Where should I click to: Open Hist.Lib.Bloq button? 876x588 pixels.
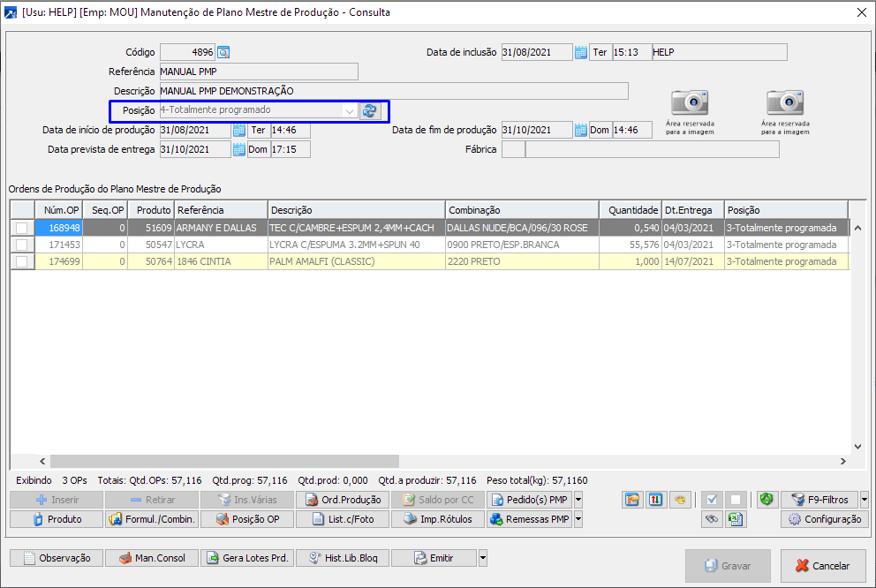343,558
